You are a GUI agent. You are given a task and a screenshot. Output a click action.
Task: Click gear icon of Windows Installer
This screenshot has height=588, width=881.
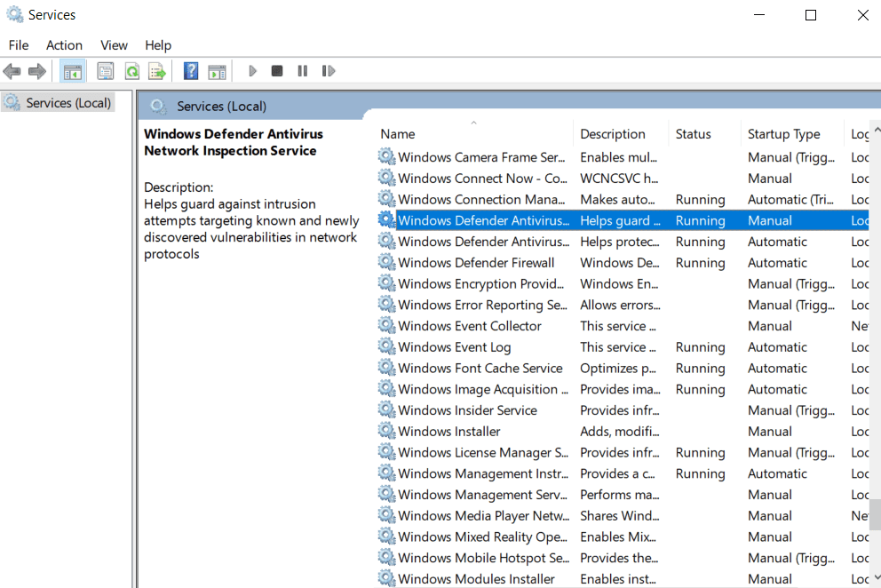[386, 431]
